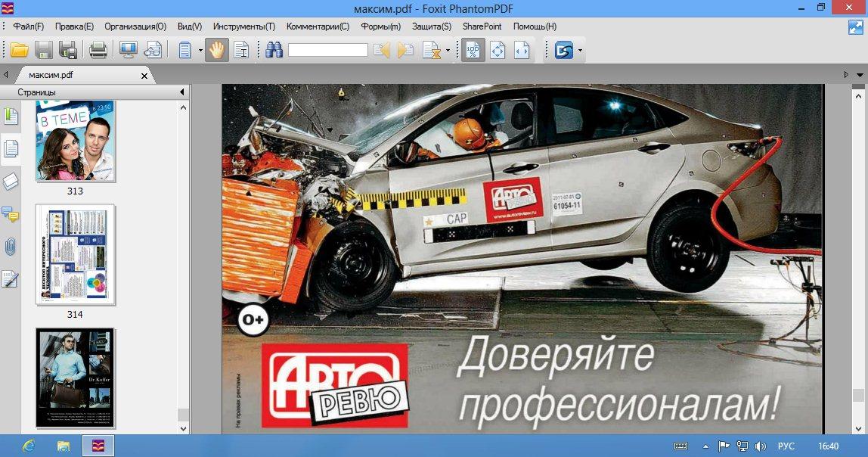Screen dimensions: 868x457
Task: Open Internet Explorer from taskbar
Action: [28, 446]
